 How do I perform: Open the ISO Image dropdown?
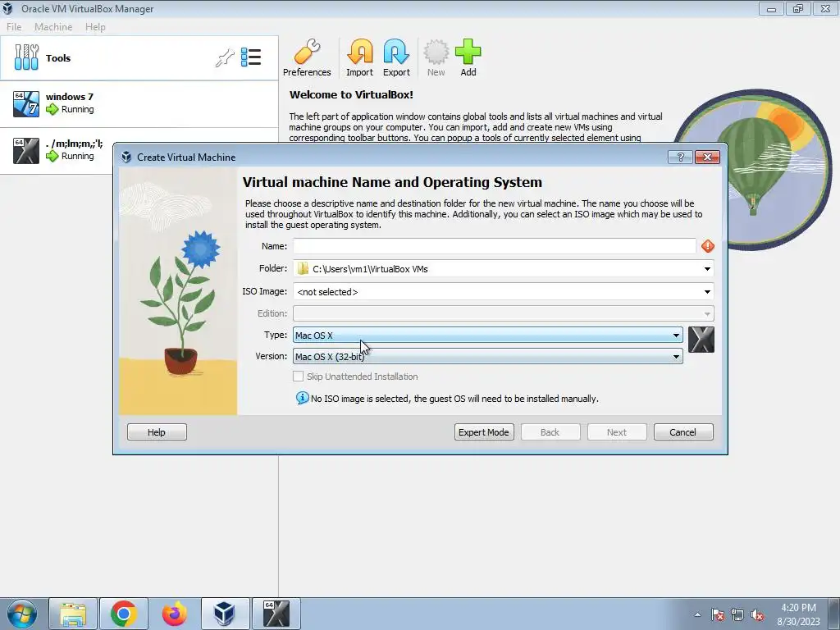(707, 292)
